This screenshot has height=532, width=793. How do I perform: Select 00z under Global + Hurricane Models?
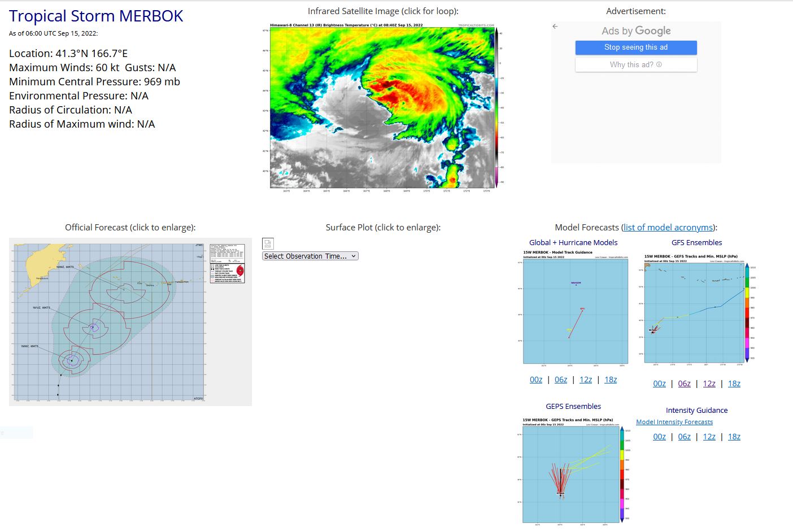click(536, 380)
